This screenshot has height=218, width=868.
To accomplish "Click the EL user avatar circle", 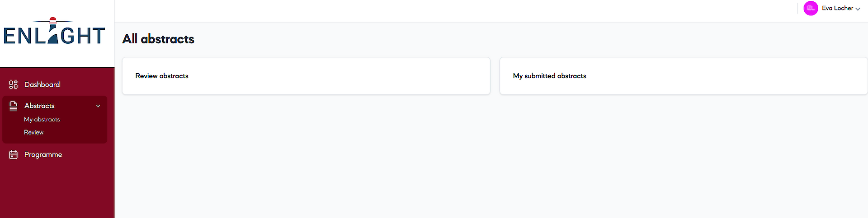I will point(811,8).
